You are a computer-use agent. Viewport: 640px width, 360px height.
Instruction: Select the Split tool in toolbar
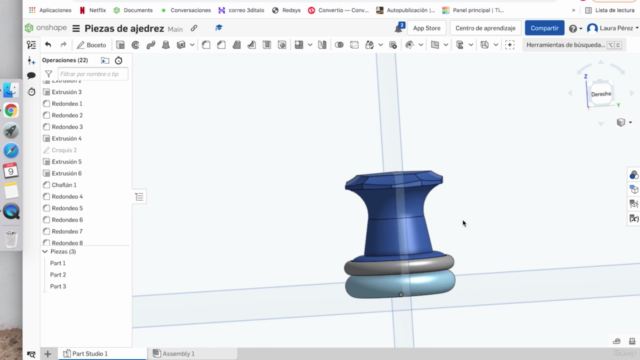coord(354,45)
